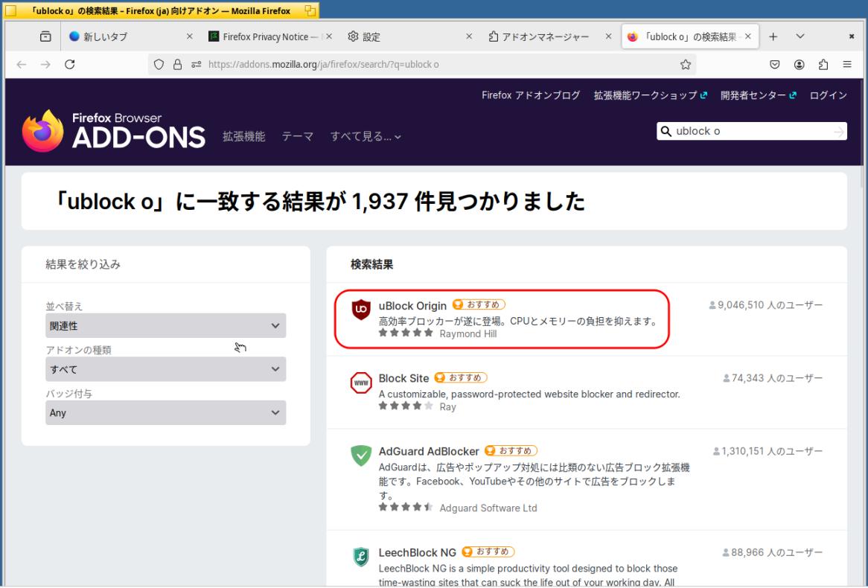The width and height of the screenshot is (868, 588).
Task: Click the uBlock Origin star rating
Action: click(406, 333)
